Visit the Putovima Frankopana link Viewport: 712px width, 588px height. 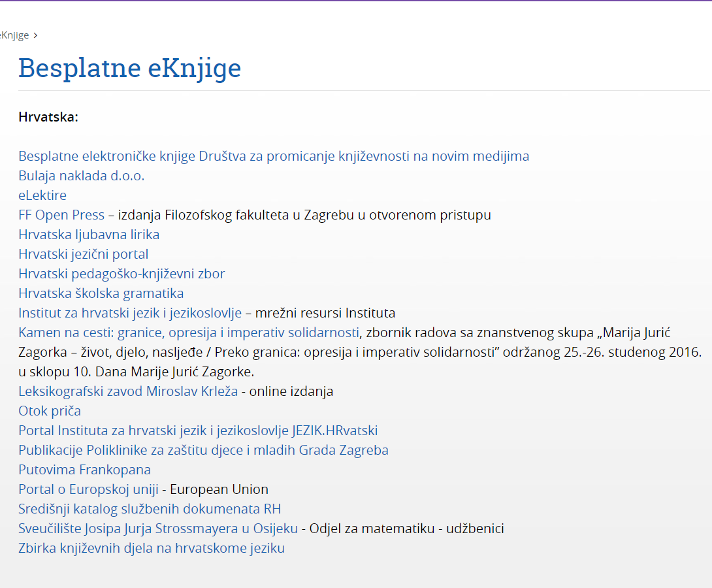pyautogui.click(x=84, y=470)
